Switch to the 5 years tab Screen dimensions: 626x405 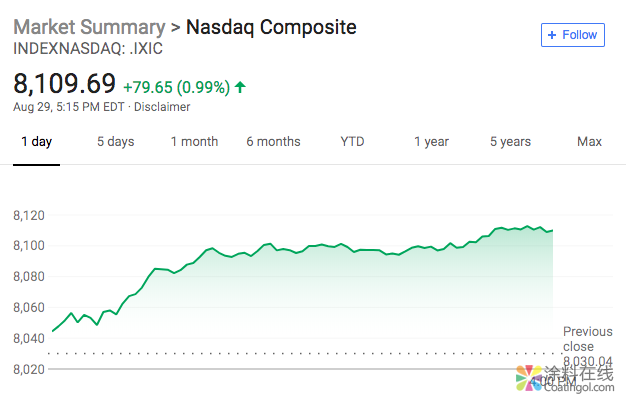point(510,142)
